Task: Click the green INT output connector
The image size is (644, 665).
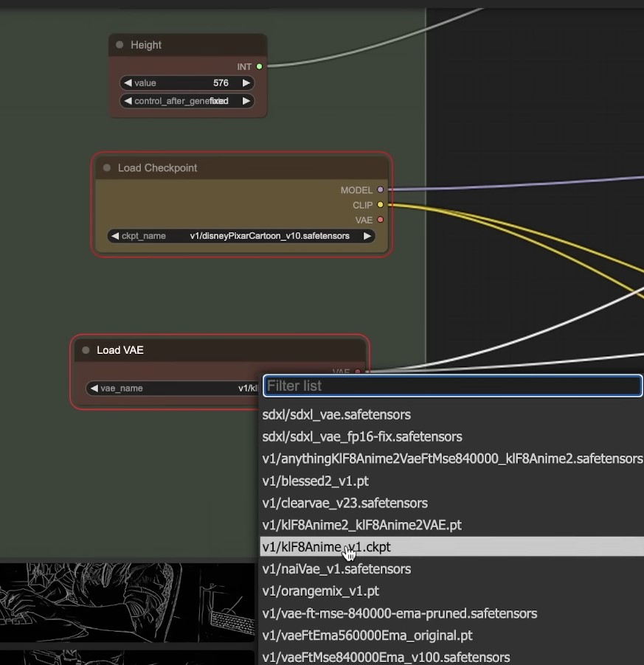Action: click(259, 67)
